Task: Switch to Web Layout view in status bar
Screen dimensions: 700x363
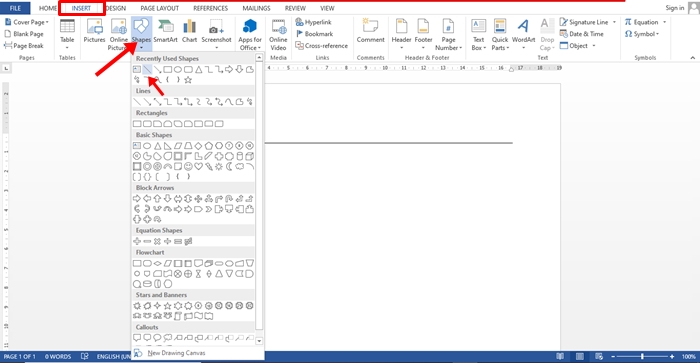Action: coord(599,356)
